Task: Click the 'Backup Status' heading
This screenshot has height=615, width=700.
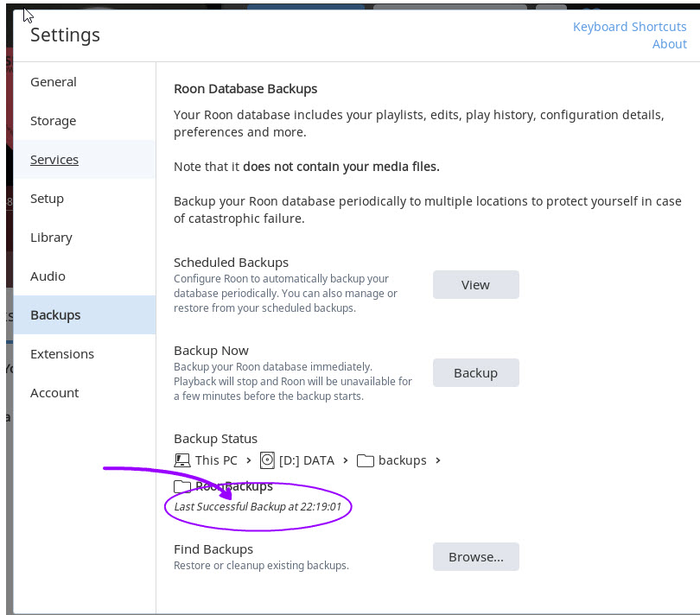Action: click(215, 439)
